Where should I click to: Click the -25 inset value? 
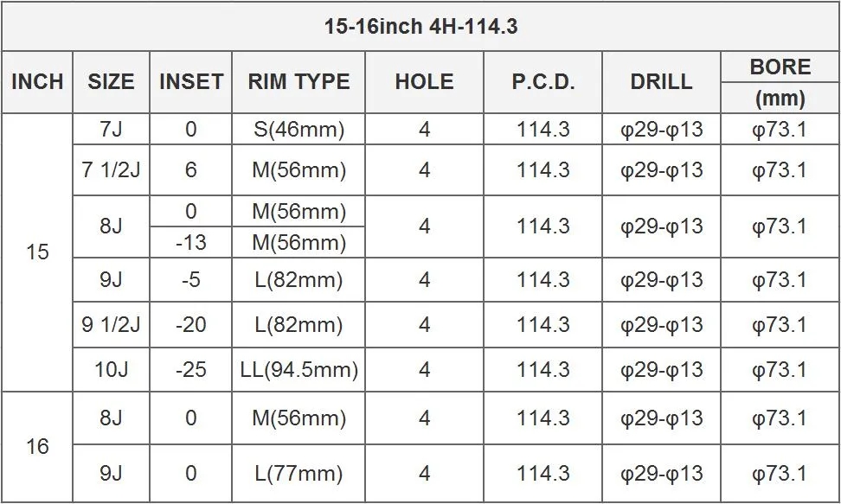[191, 370]
